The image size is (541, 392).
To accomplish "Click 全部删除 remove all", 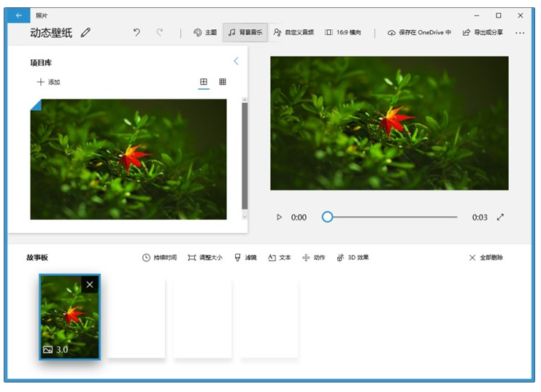I will click(x=486, y=258).
